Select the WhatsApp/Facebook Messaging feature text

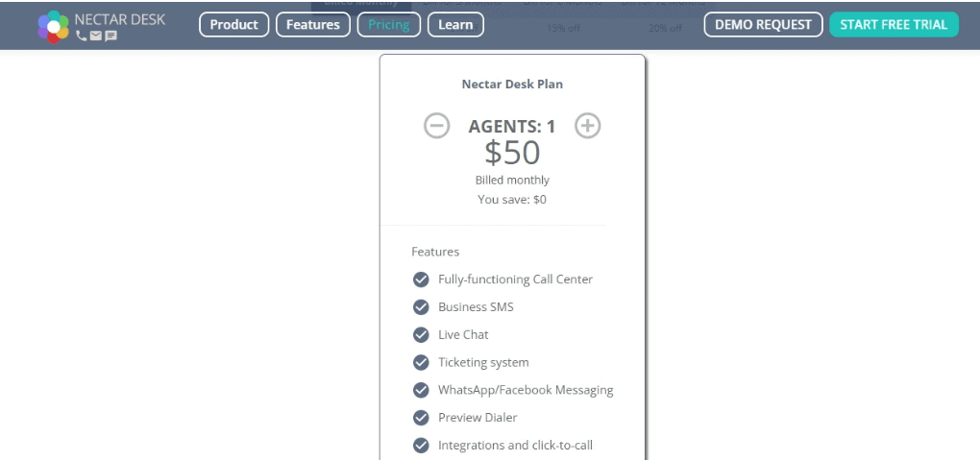(526, 390)
